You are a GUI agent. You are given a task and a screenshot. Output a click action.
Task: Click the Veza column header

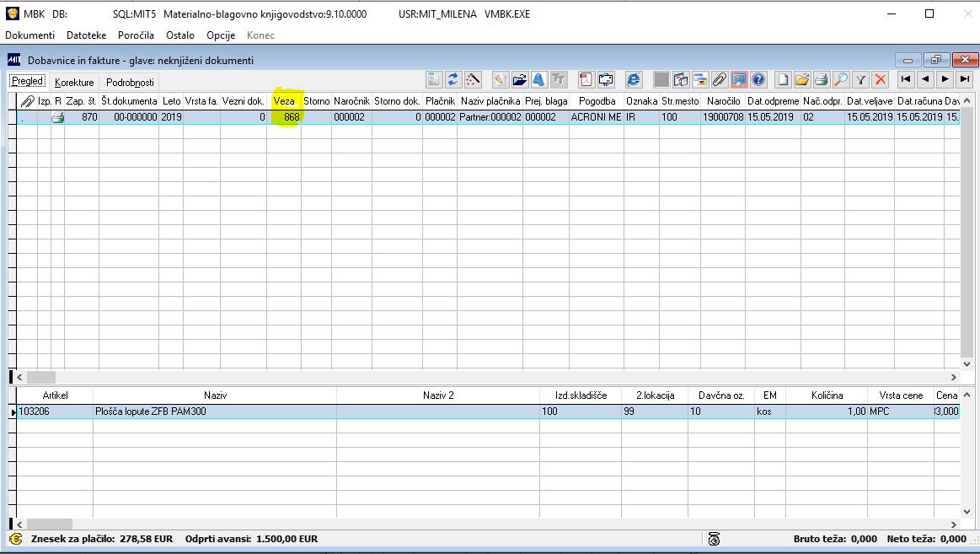tap(284, 100)
